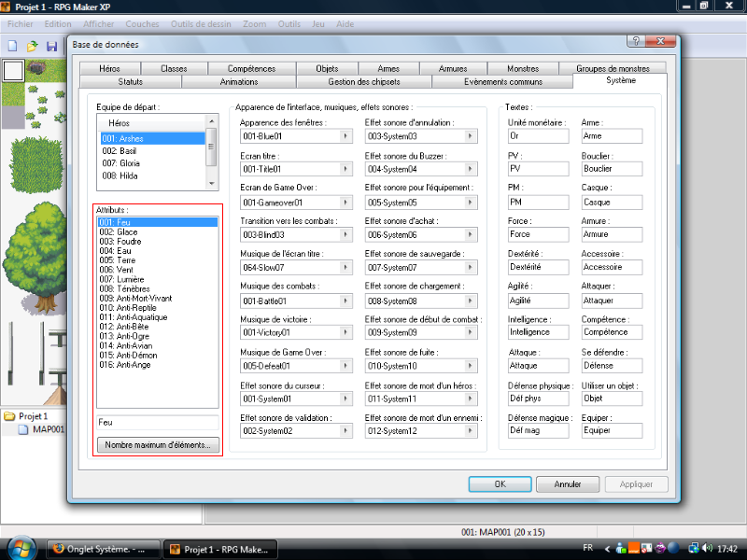Click the New project toolbar icon
Image resolution: width=747 pixels, height=560 pixels.
(12, 46)
